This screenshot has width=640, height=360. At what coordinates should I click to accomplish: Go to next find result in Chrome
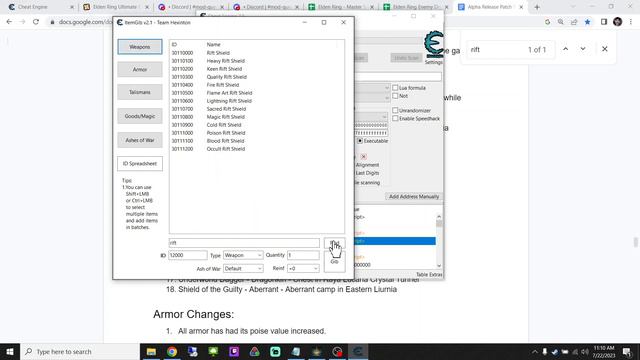583,49
